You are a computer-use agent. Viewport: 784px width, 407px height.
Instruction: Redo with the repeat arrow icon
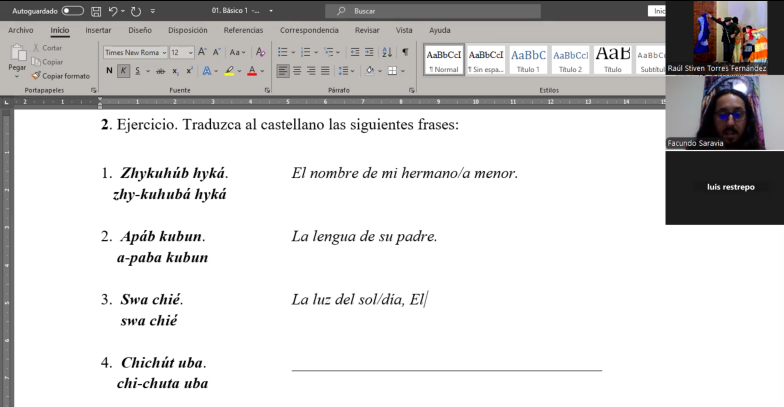[136, 11]
